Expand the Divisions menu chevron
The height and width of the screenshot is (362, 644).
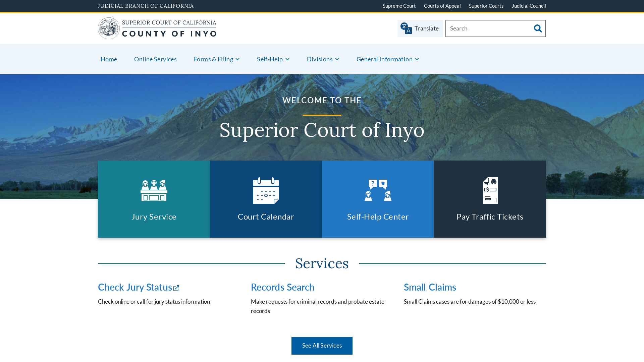(337, 59)
